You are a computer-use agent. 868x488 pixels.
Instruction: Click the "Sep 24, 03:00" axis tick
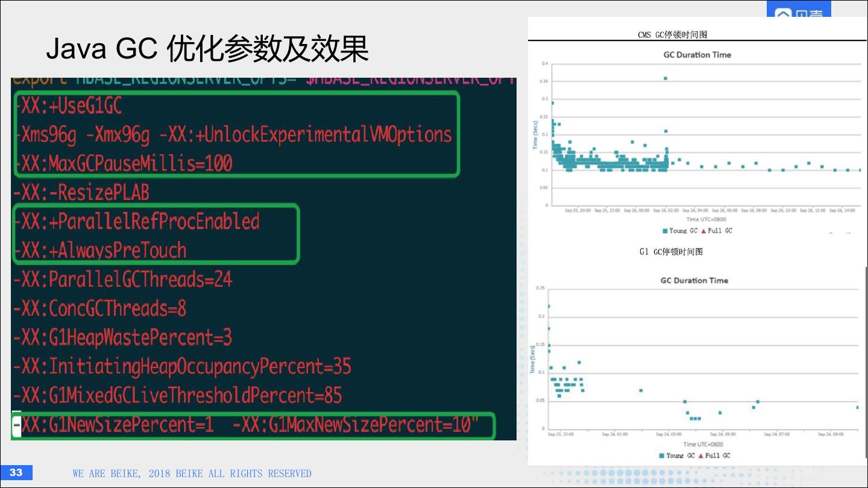point(668,434)
